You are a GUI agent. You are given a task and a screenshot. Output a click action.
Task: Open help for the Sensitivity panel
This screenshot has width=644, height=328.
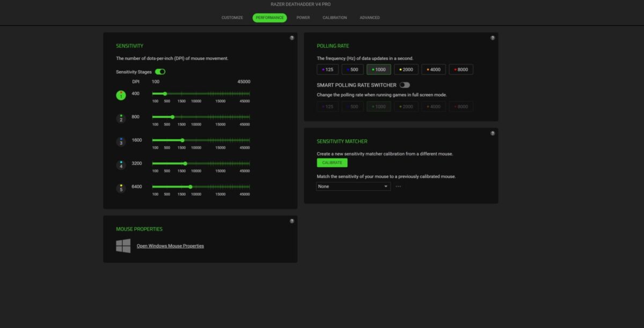point(292,38)
